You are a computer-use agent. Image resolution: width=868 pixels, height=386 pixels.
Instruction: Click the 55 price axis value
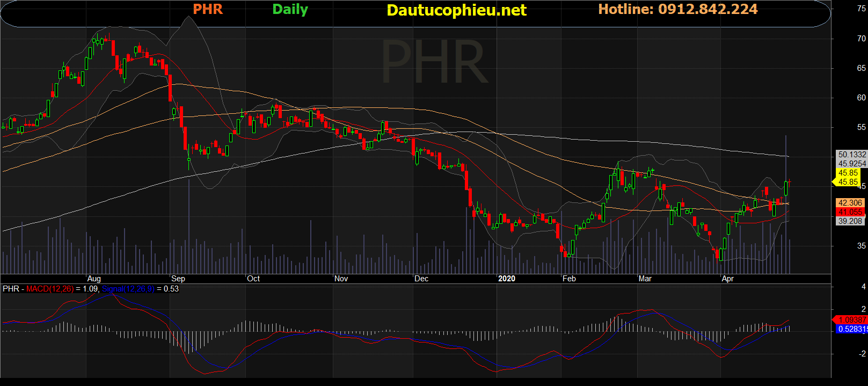(x=862, y=127)
